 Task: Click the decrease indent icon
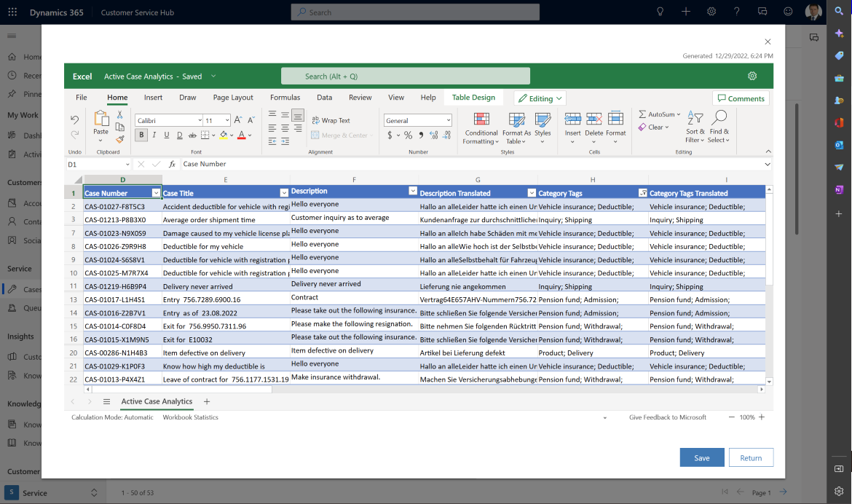click(x=272, y=141)
